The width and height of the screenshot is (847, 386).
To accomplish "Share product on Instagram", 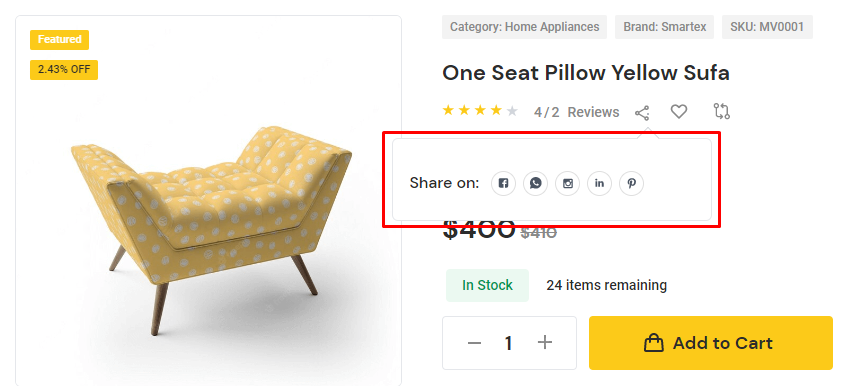I will 567,184.
